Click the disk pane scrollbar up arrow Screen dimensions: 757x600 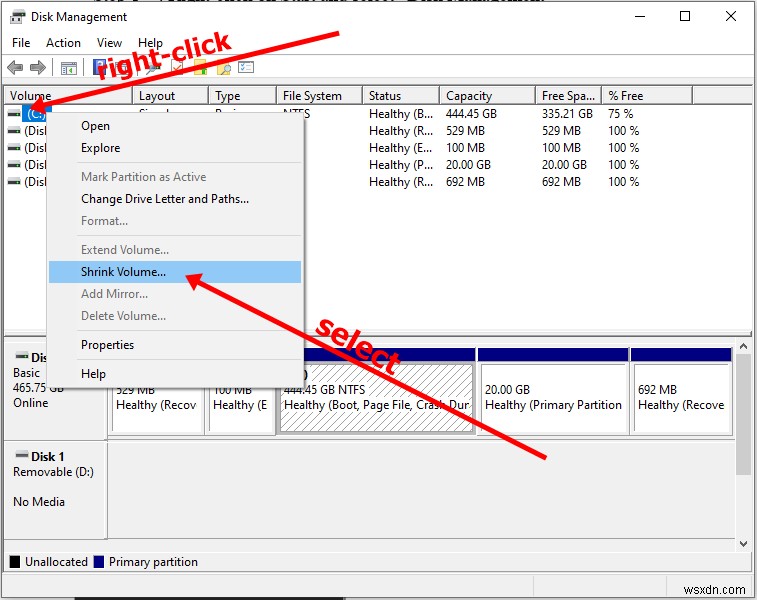coord(743,347)
